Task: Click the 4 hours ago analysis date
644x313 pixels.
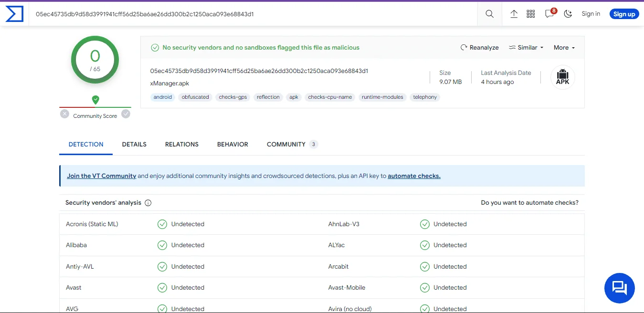Action: (497, 82)
